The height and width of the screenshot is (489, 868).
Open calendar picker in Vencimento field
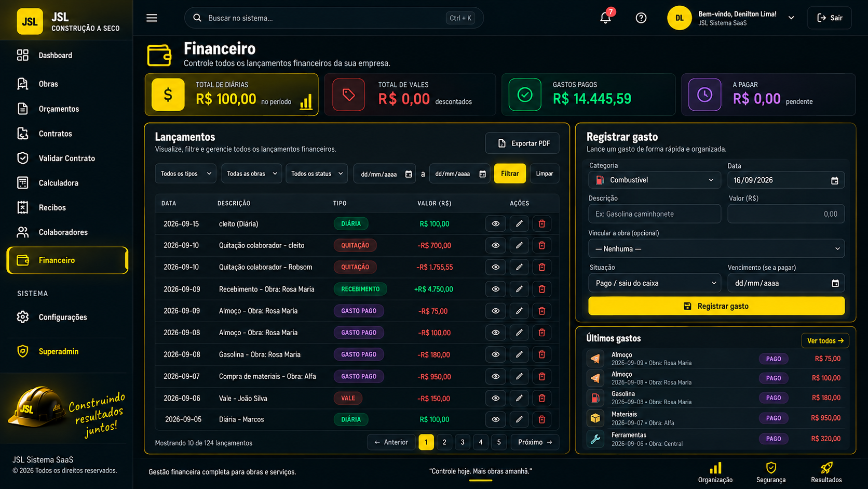tap(835, 283)
